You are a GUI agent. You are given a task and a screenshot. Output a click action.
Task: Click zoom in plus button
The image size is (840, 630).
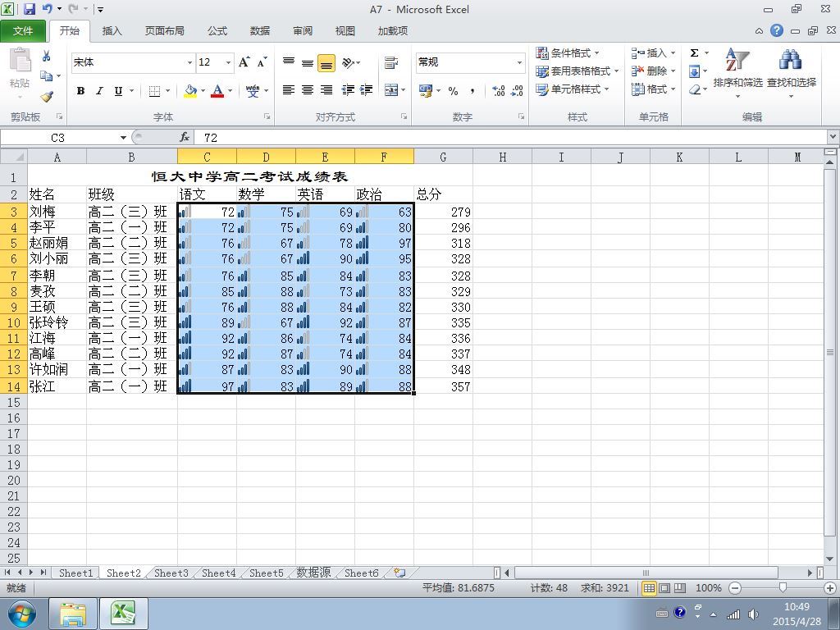point(831,587)
